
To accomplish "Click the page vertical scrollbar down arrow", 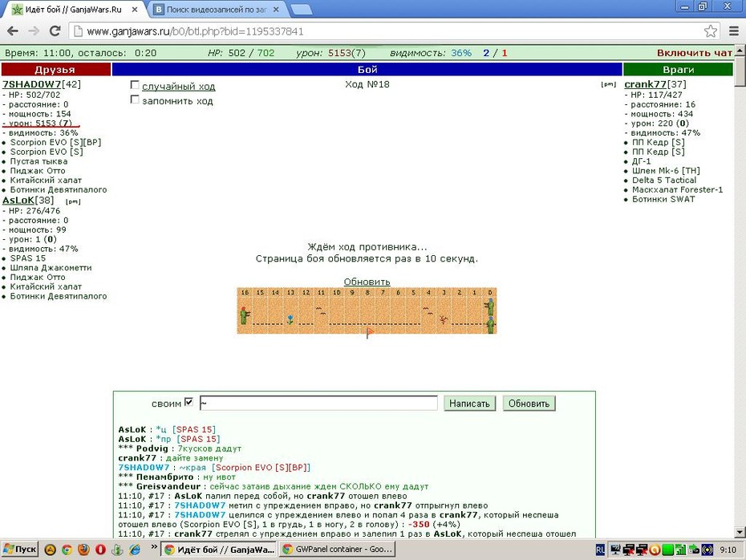I will (x=740, y=532).
